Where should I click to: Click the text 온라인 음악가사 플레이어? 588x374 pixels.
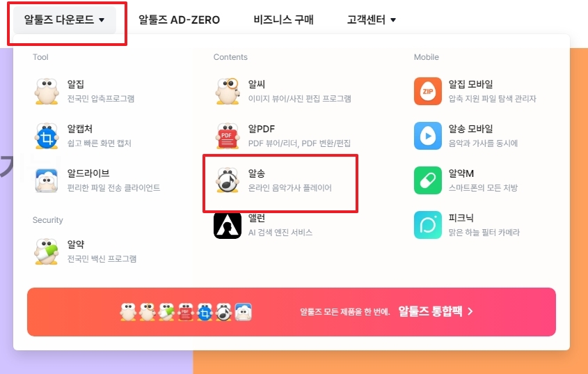coord(290,188)
